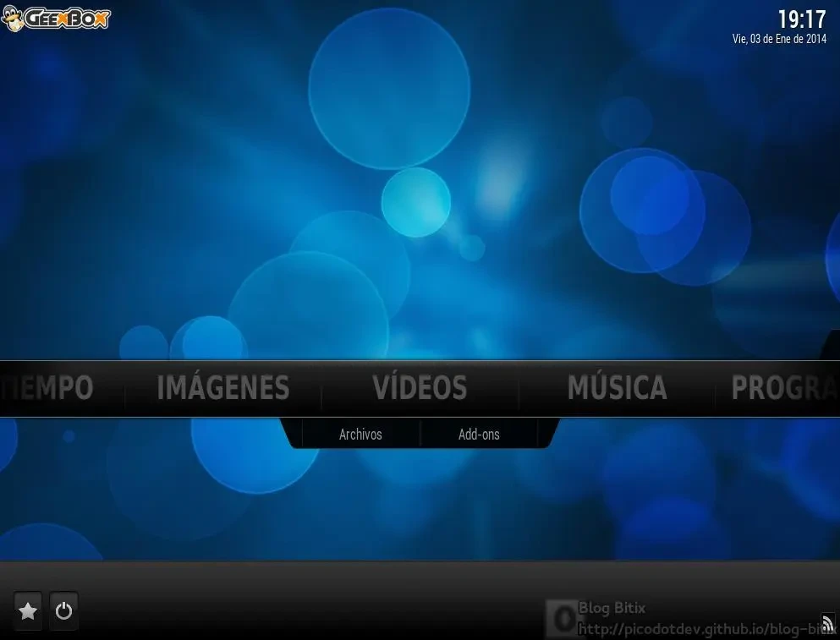Click the Blog Bitix watermark text
840x640 pixels.
coord(612,608)
